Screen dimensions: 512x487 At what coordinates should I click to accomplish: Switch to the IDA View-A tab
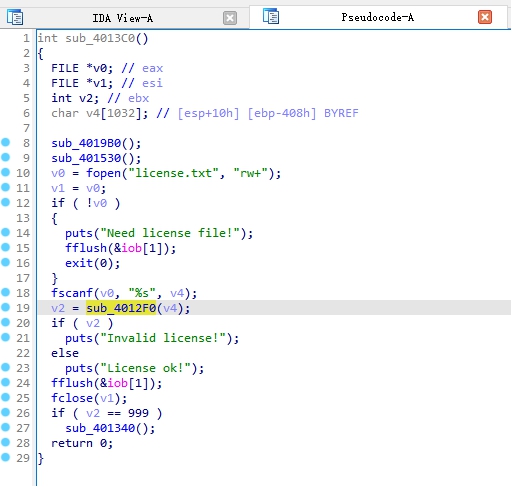point(123,18)
